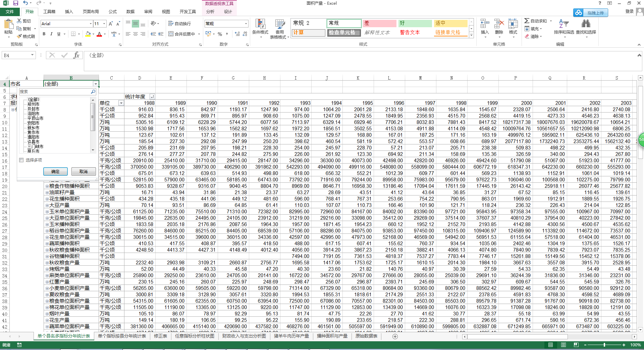Apply bold formatting with B icon
Image resolution: width=644 pixels, height=350 pixels.
pos(44,34)
